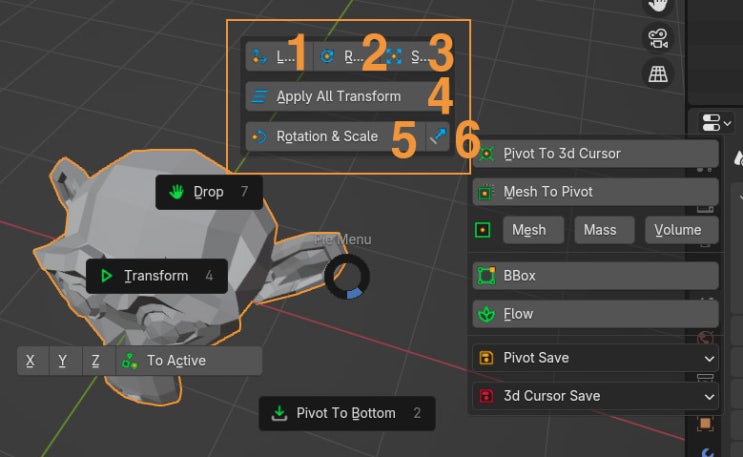
Task: Open the Modifiers wrench tab icon
Action: pos(707,452)
